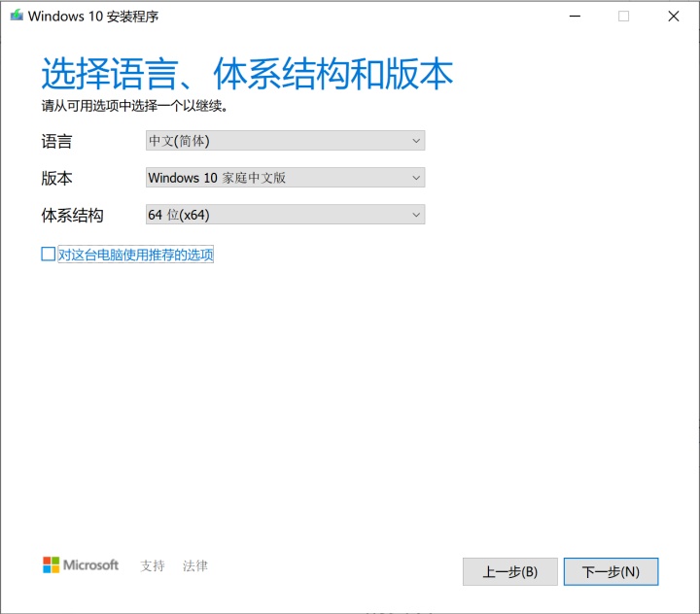Viewport: 700px width, 614px height.
Task: Click the 语言 label
Action: (56, 142)
